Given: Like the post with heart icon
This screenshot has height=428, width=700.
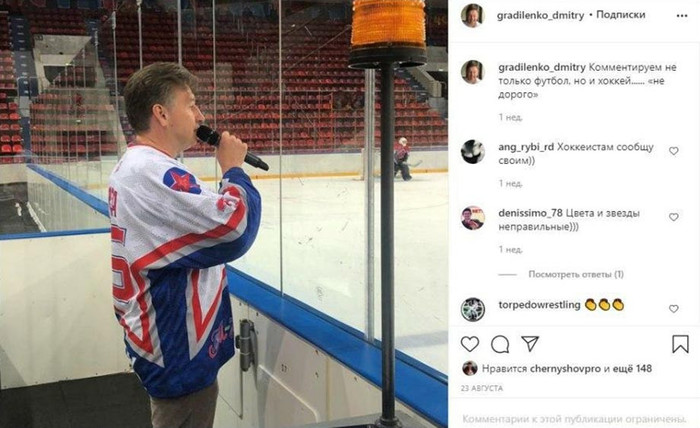Looking at the screenshot, I should click(470, 345).
